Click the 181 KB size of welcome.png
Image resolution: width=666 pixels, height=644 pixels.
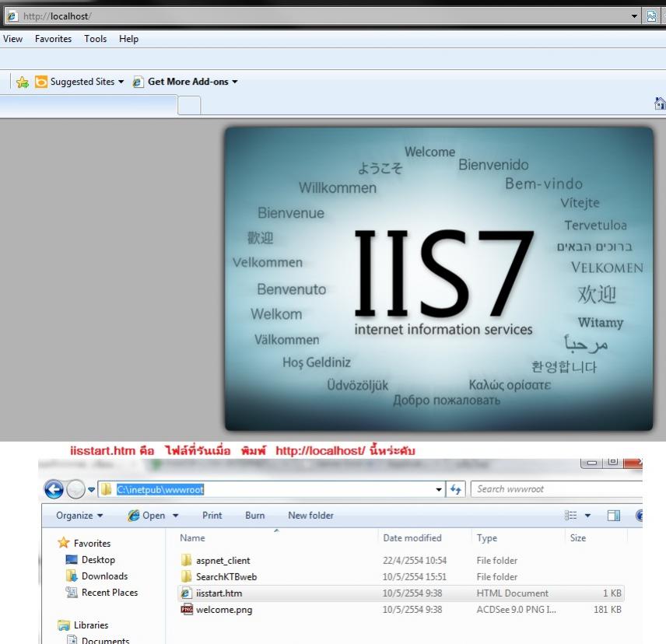click(x=608, y=610)
